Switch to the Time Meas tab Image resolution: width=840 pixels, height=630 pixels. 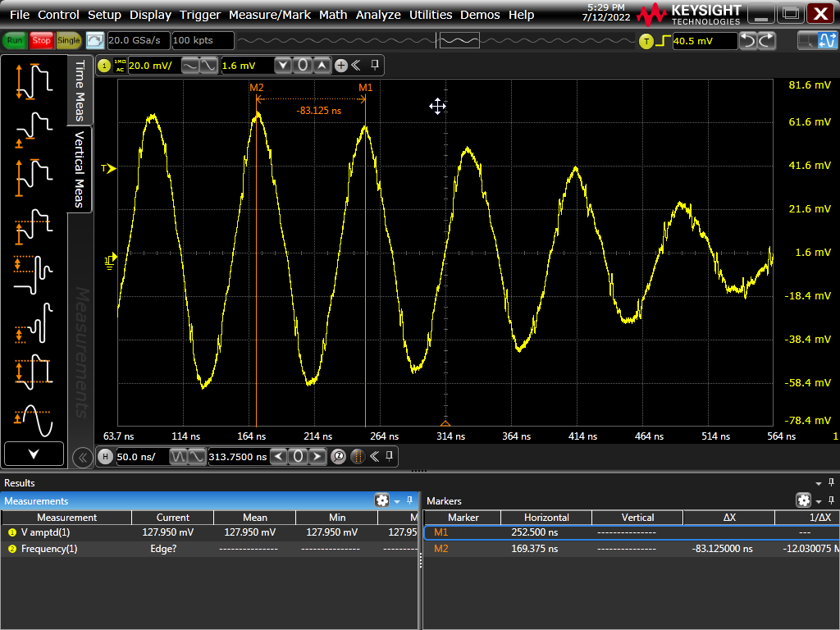point(80,89)
